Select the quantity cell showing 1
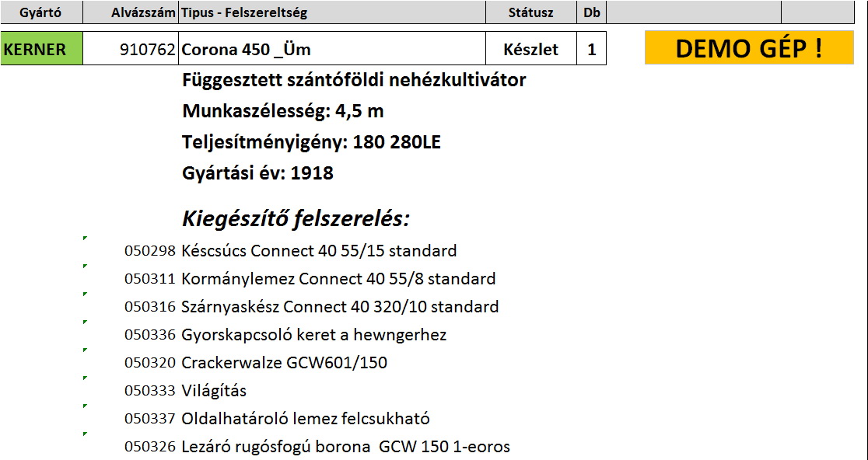 (x=592, y=49)
